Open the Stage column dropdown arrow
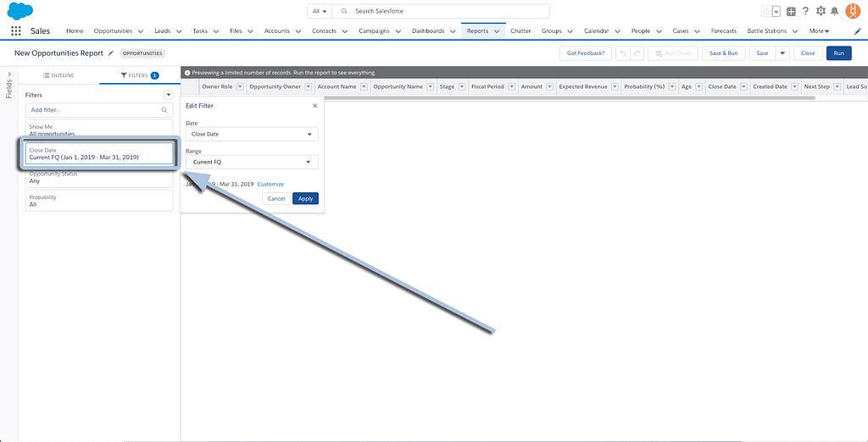 [x=463, y=86]
